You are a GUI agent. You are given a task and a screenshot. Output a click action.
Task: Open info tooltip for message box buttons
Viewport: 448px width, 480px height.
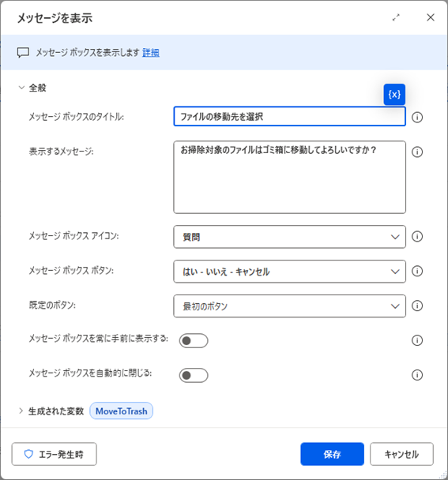(417, 271)
